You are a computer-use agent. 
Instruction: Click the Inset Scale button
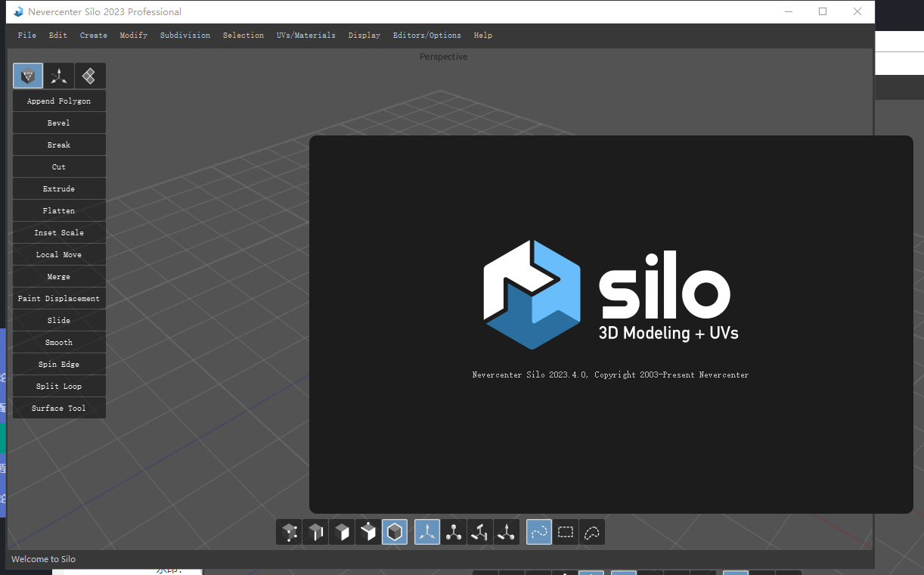click(59, 233)
